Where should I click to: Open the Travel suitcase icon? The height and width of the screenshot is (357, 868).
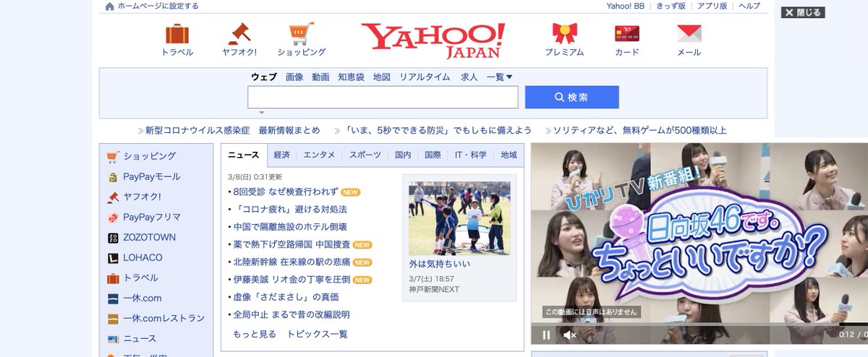click(177, 34)
